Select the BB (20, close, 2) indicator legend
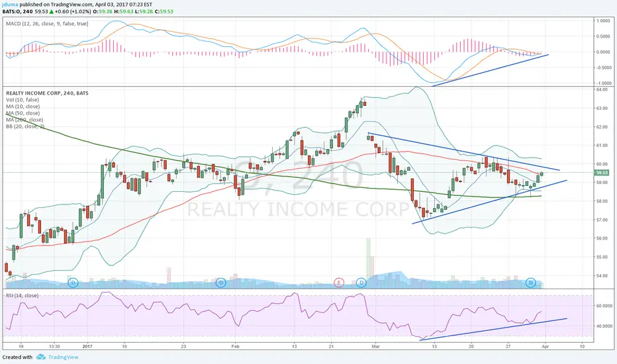Viewport: 617px width, 364px height. point(25,126)
